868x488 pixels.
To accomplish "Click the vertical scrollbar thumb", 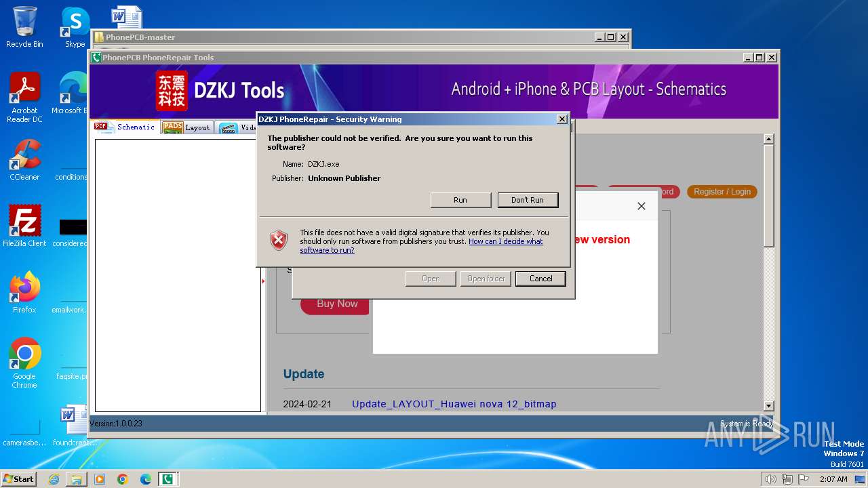I will (x=768, y=197).
